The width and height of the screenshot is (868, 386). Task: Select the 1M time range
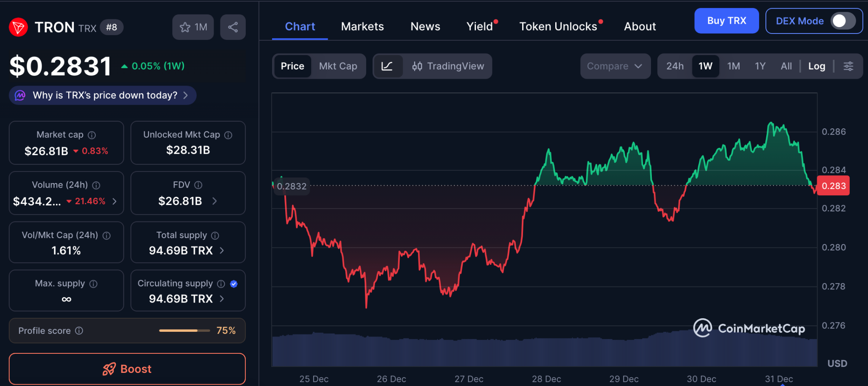click(x=733, y=66)
